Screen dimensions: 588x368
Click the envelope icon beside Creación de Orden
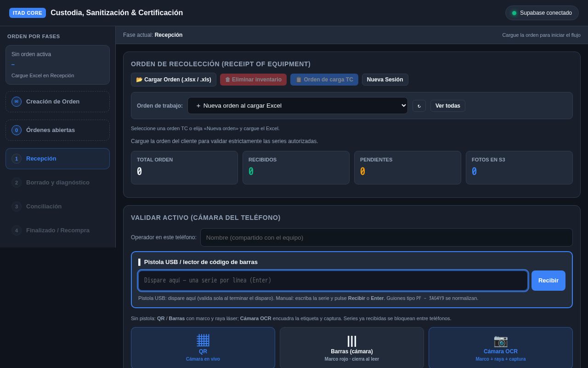click(x=17, y=102)
